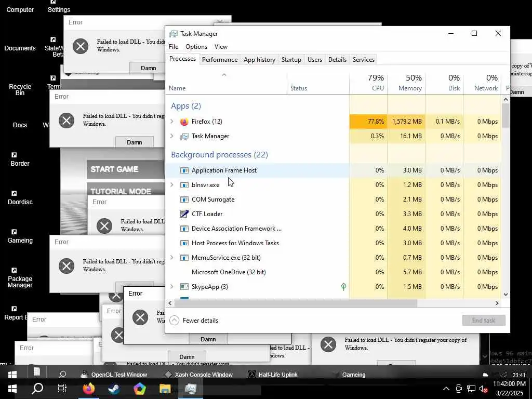Open the Gameing desktop shortcut
The height and width of the screenshot is (399, 532).
20,236
